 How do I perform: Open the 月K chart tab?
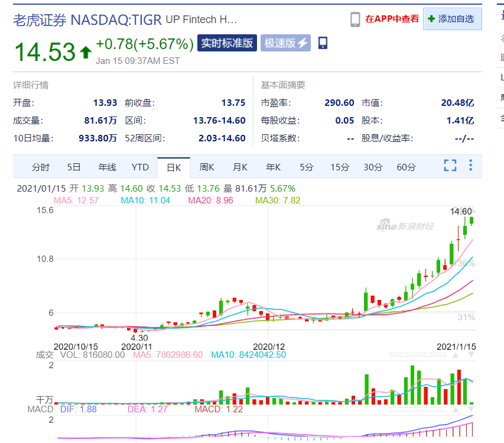tap(240, 167)
